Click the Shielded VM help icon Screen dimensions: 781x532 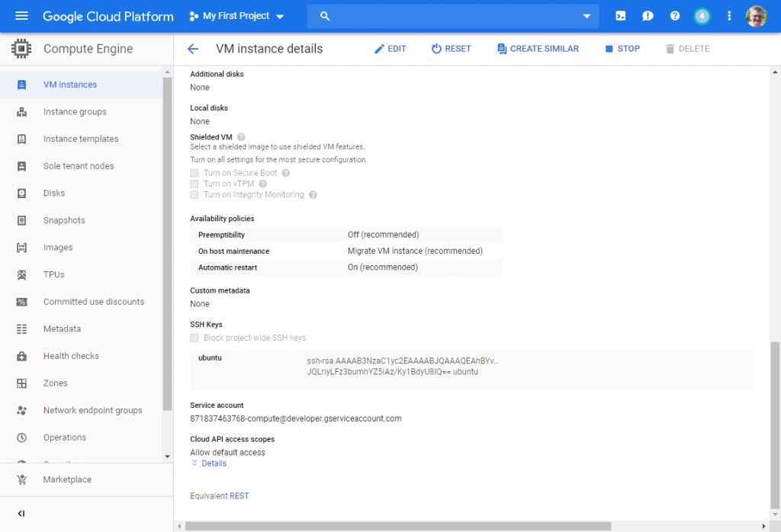(241, 137)
